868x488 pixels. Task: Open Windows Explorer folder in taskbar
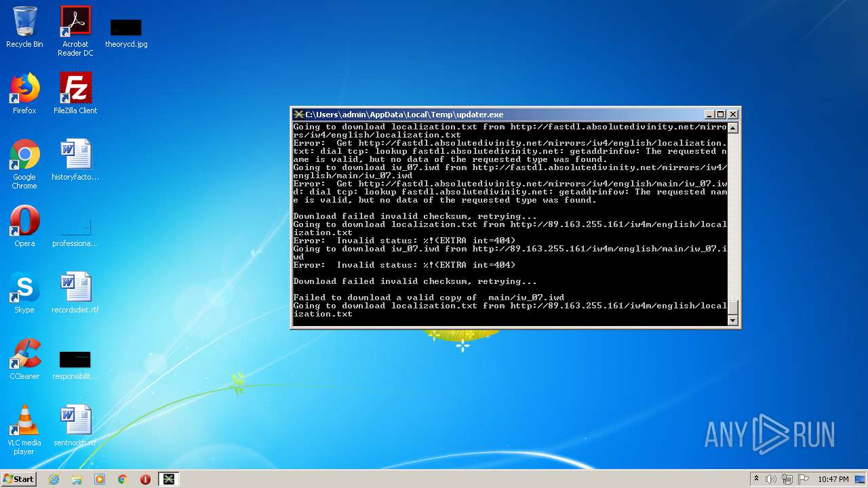tap(77, 479)
